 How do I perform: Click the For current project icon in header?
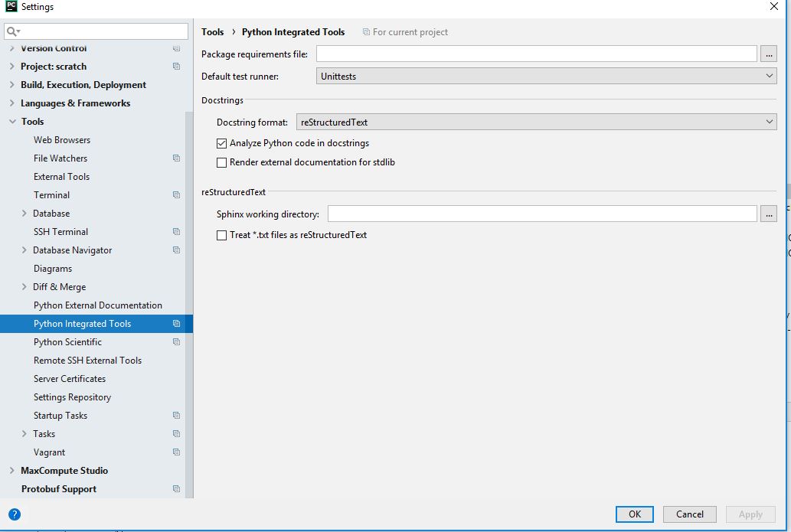point(366,32)
